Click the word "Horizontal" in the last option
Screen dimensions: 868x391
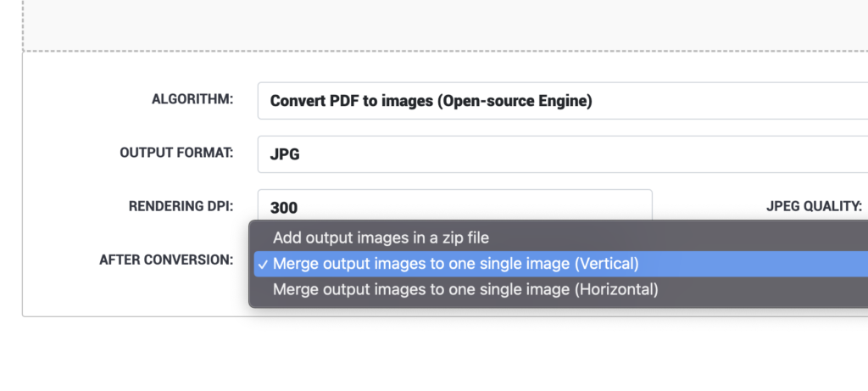(617, 290)
